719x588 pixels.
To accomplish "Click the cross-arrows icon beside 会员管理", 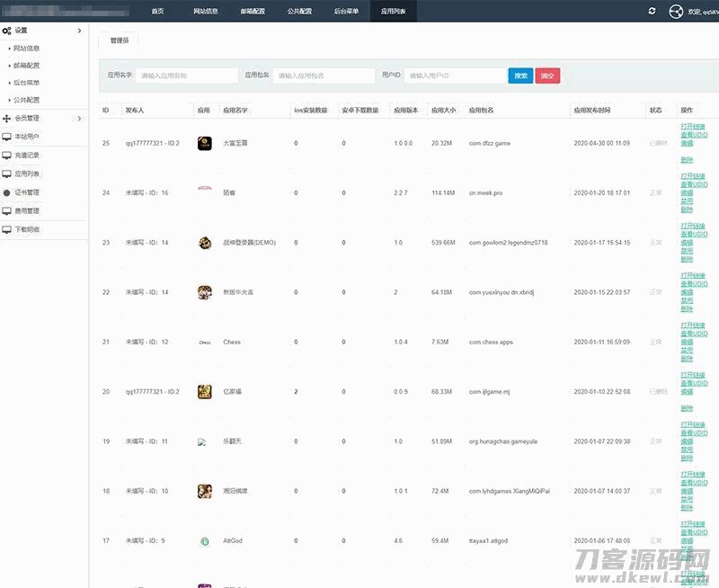I will [7, 118].
